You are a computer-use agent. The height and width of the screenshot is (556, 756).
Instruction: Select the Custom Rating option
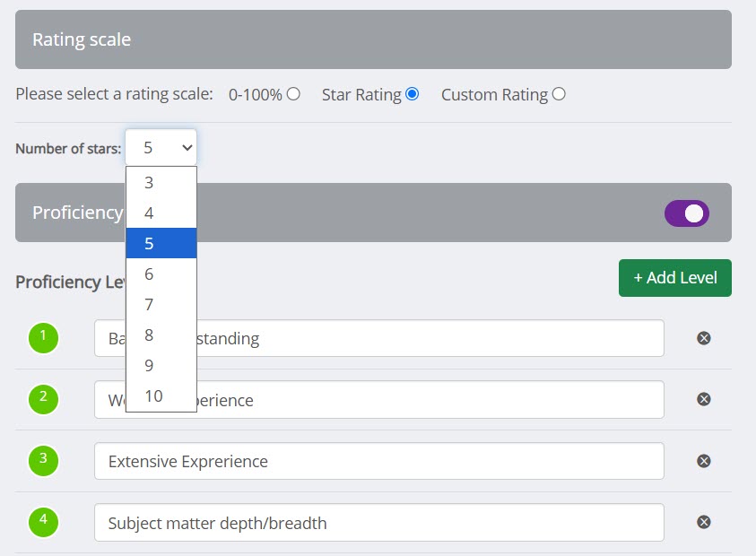tap(559, 93)
